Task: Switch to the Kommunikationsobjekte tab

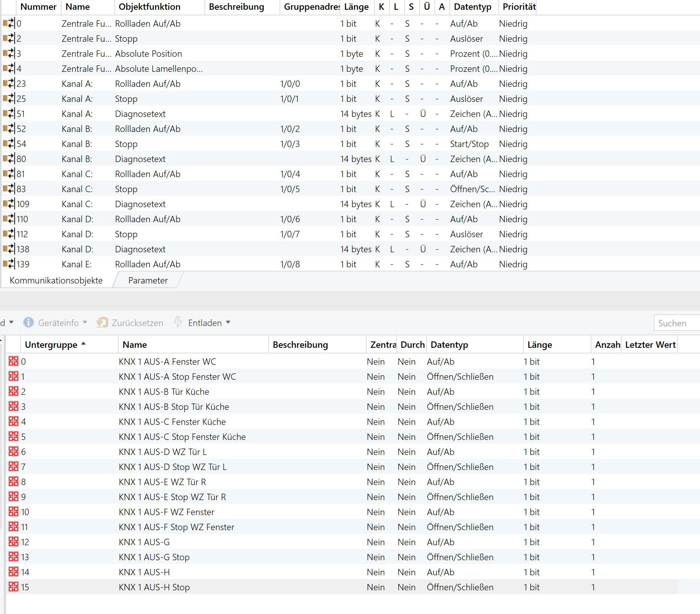Action: [56, 280]
